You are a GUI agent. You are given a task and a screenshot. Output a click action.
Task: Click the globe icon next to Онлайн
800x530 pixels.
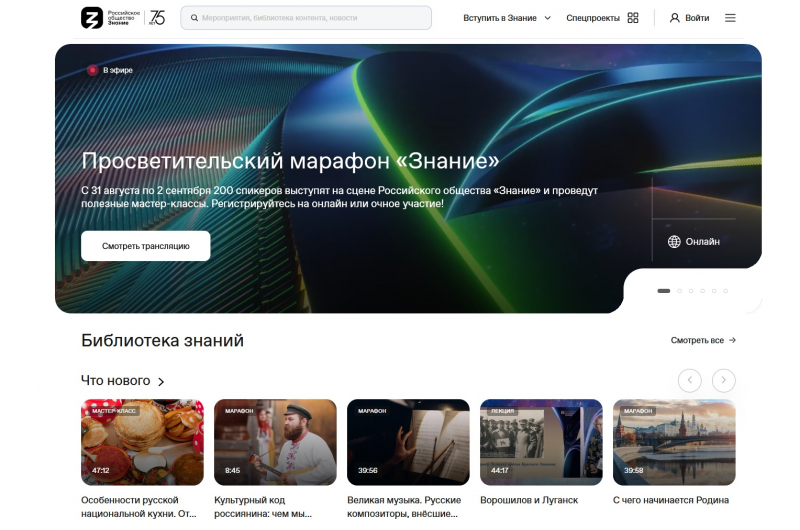coord(674,242)
